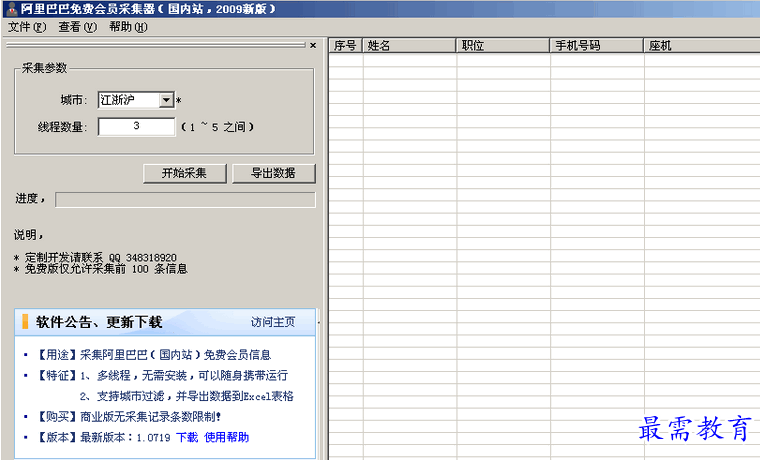Click the orange marker beside 软件公告、更新下载

point(25,321)
